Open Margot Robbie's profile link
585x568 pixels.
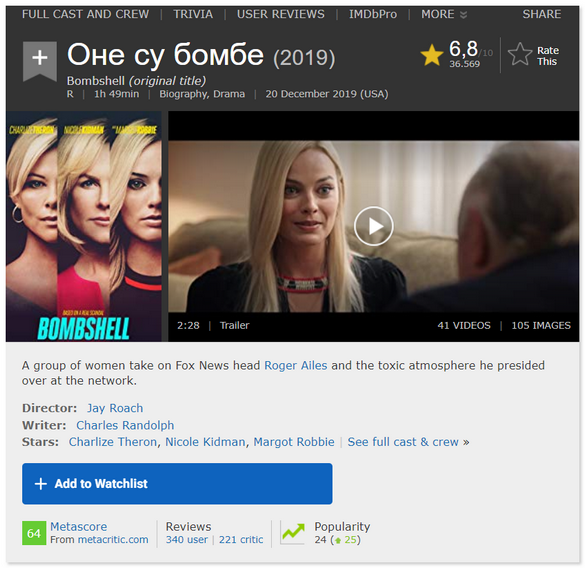click(294, 442)
